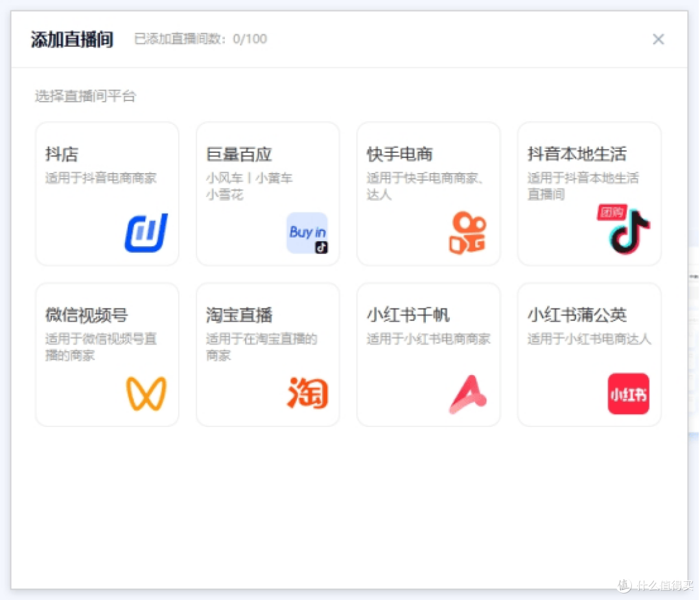Click the 抖店 blue logo icon
The width and height of the screenshot is (700, 600).
point(146,233)
